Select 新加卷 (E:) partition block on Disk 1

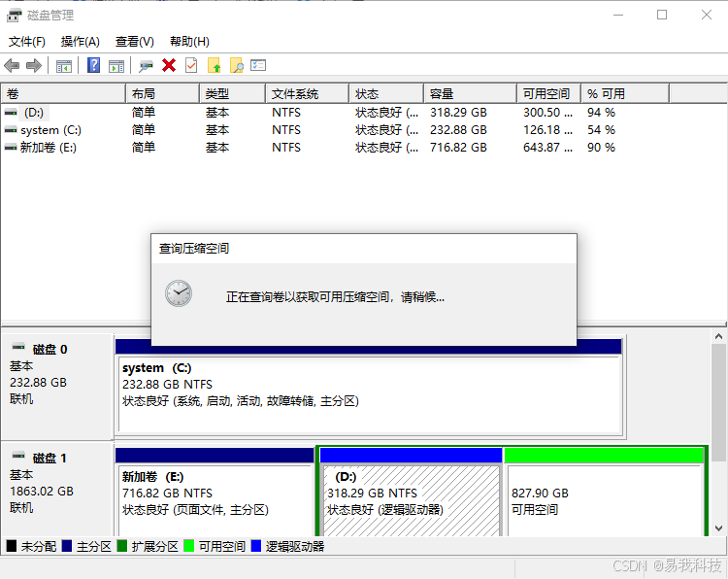[x=215, y=500]
